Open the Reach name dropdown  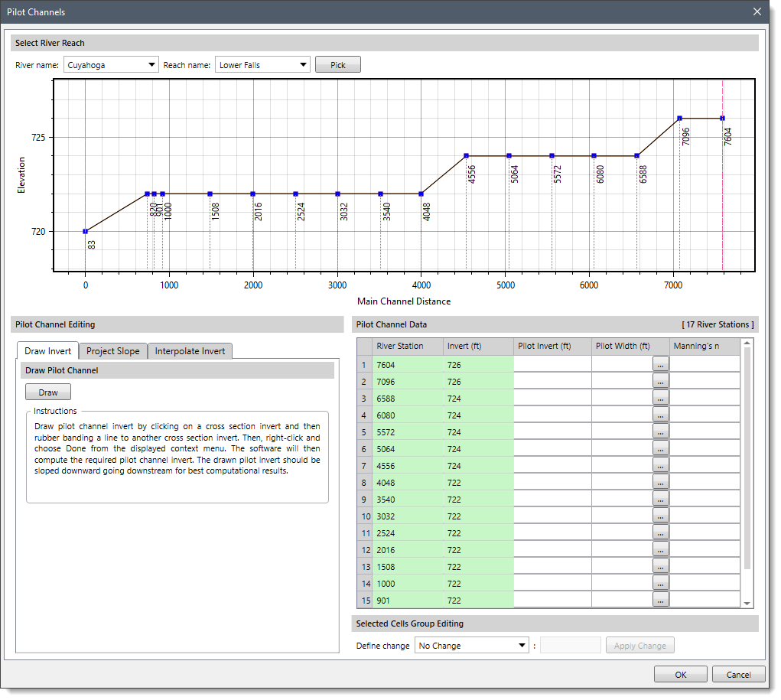262,65
